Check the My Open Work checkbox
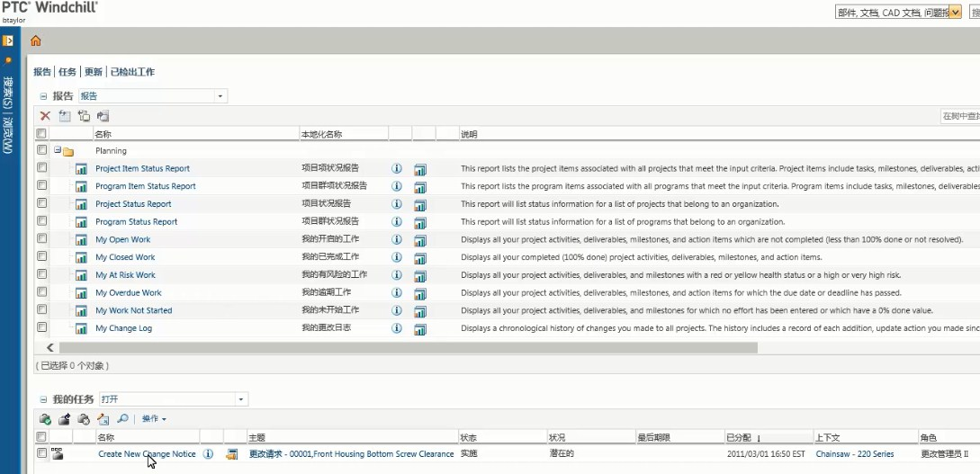This screenshot has height=474, width=980. point(41,238)
